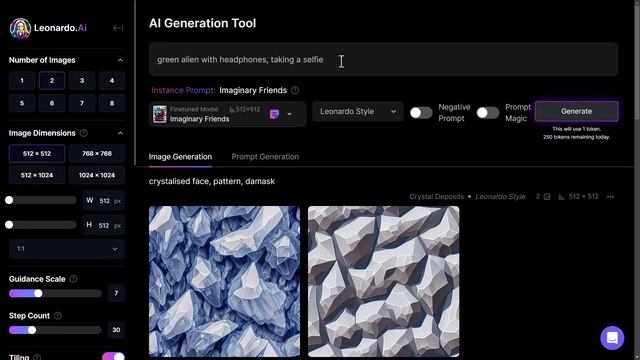Collapse the sidebar with the arrow icon
The width and height of the screenshot is (640, 360).
(118, 28)
